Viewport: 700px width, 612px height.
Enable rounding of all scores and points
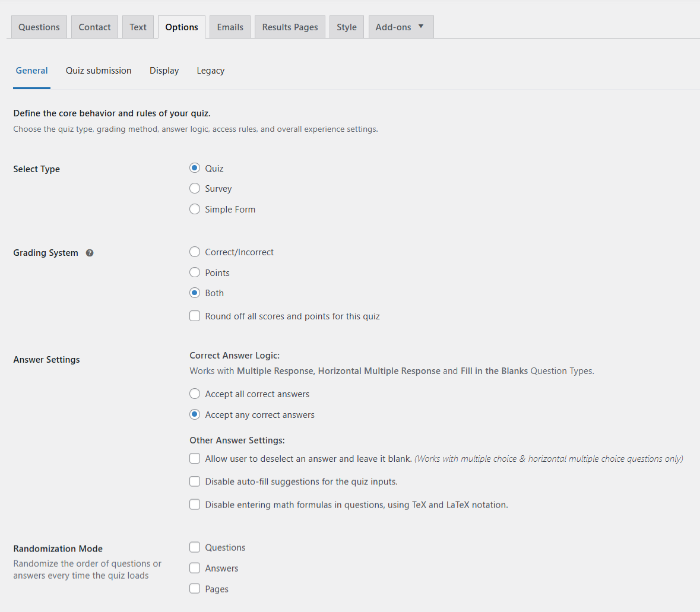click(195, 316)
